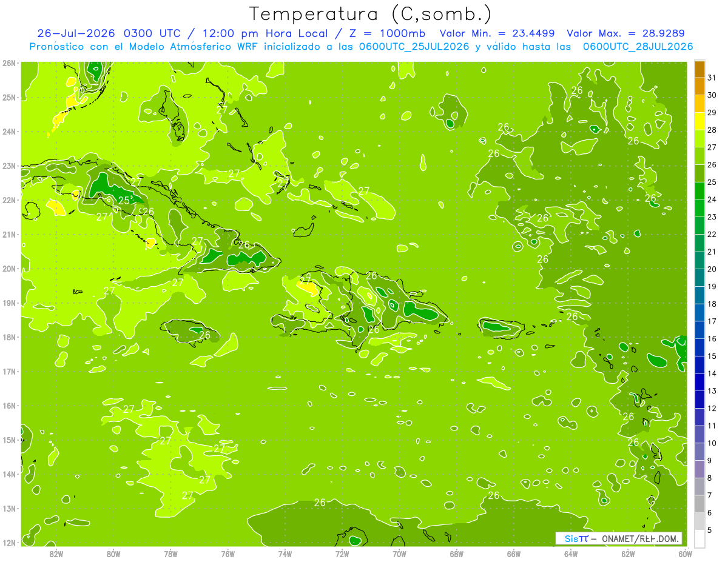Click the '72W' longitude axis label
728x562 pixels.
tap(342, 554)
